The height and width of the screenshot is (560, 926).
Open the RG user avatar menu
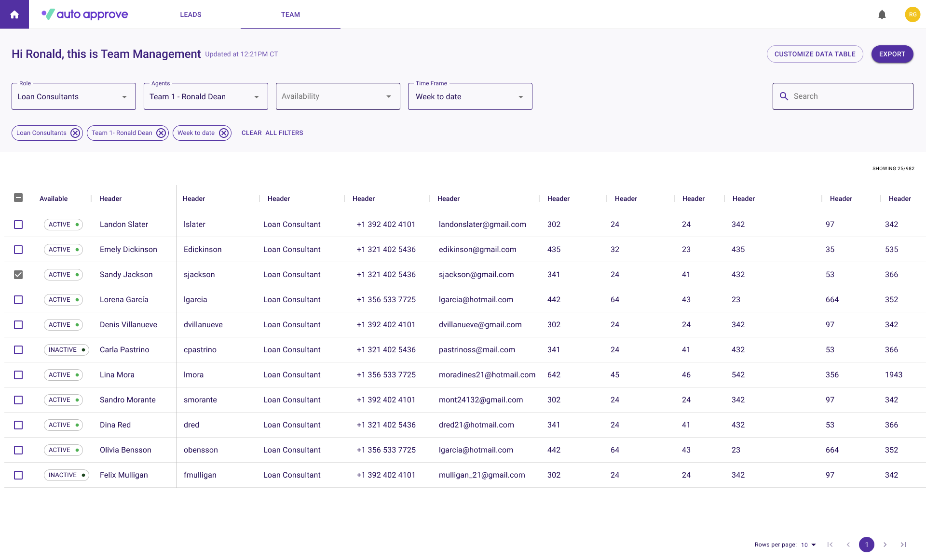pos(912,14)
